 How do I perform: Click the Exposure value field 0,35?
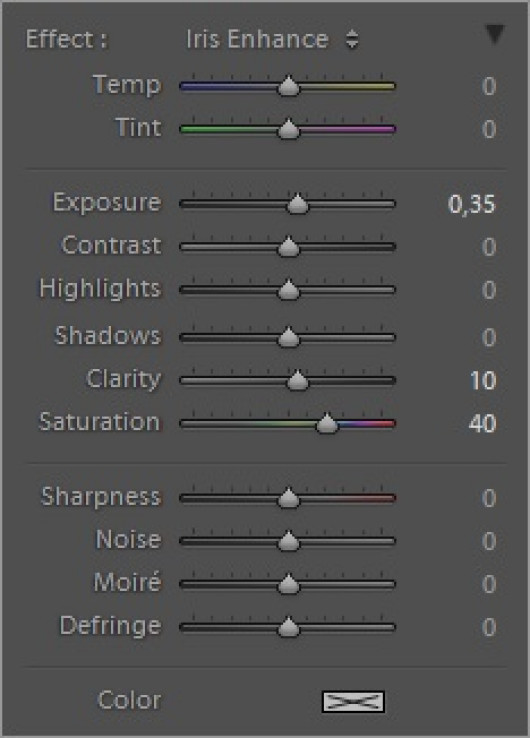(472, 204)
